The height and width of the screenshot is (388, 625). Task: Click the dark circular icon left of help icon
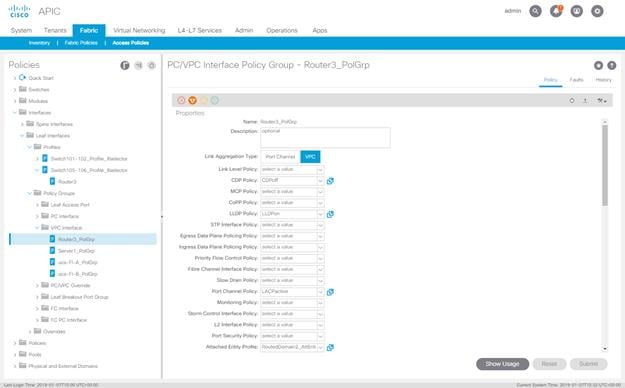598,65
